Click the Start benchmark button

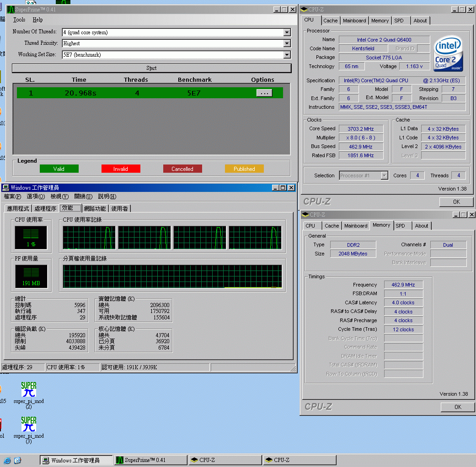click(x=151, y=68)
